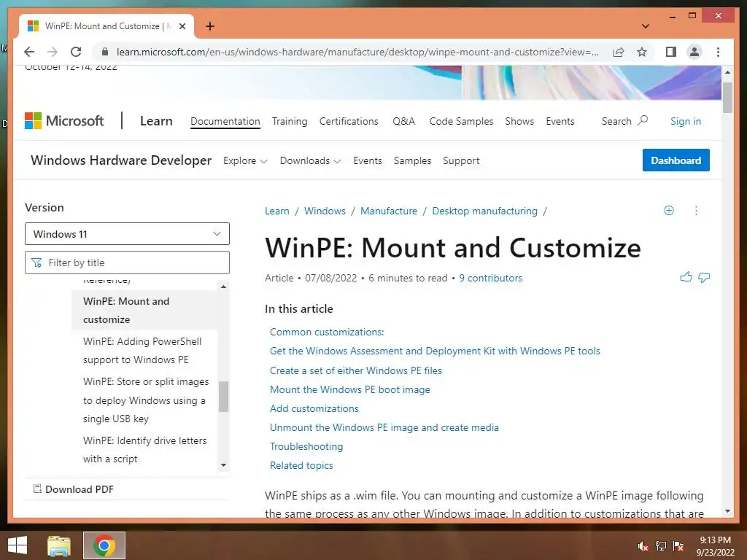
Task: Open Certifications in header
Action: (349, 122)
